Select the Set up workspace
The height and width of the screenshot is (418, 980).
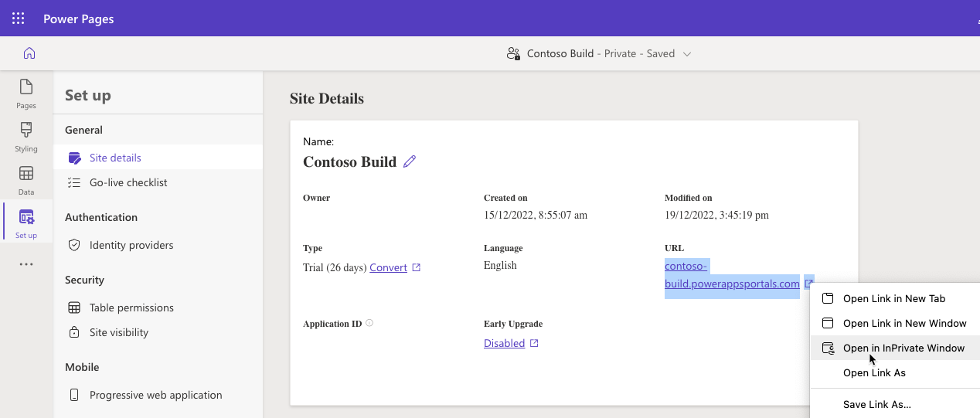point(26,223)
